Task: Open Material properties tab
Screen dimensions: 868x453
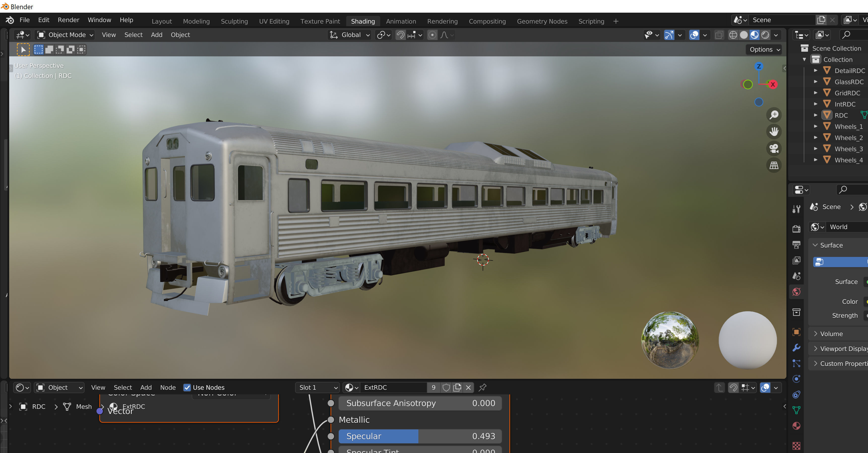Action: [x=797, y=426]
